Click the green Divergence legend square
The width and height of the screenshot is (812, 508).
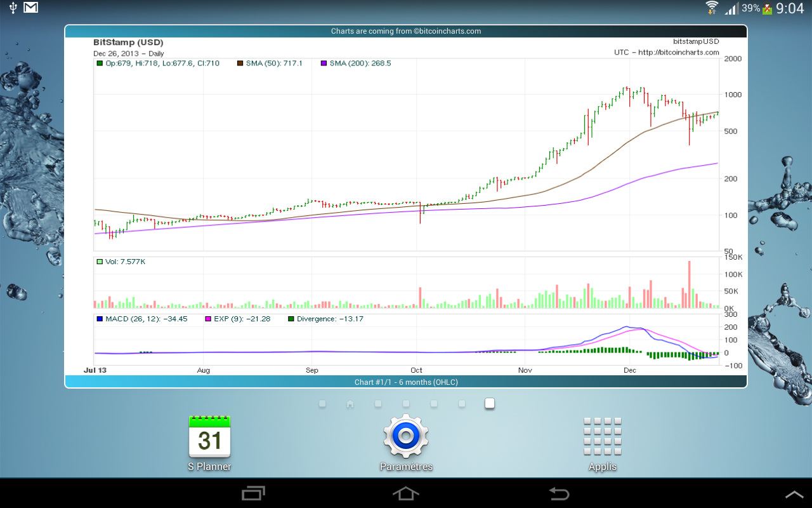(x=291, y=319)
